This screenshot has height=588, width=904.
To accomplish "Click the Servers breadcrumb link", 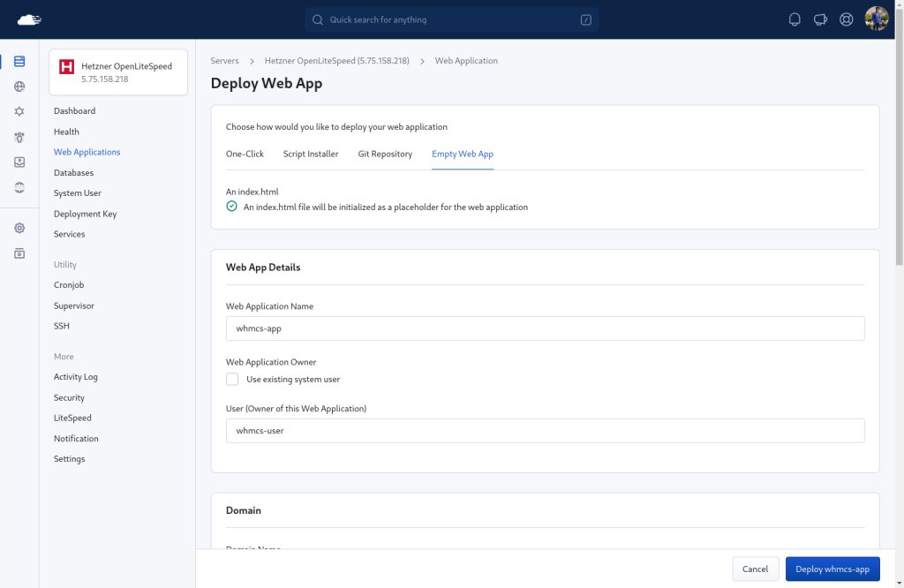I will pyautogui.click(x=224, y=61).
